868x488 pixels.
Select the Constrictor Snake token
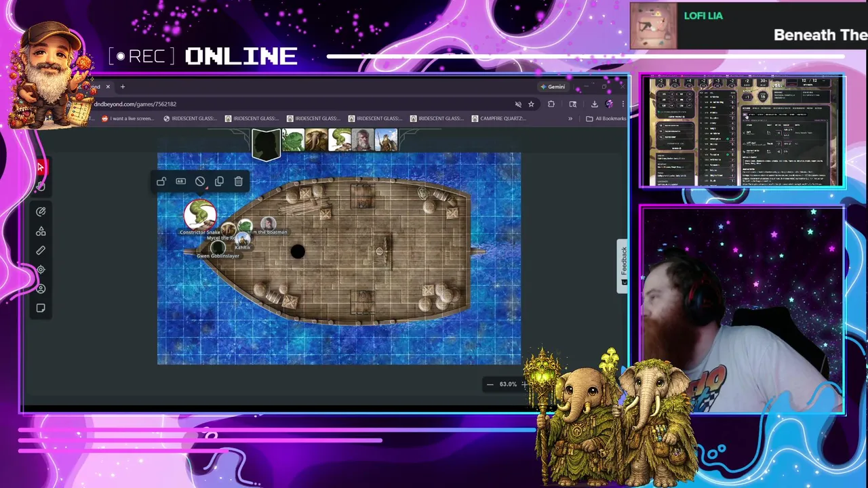click(199, 215)
